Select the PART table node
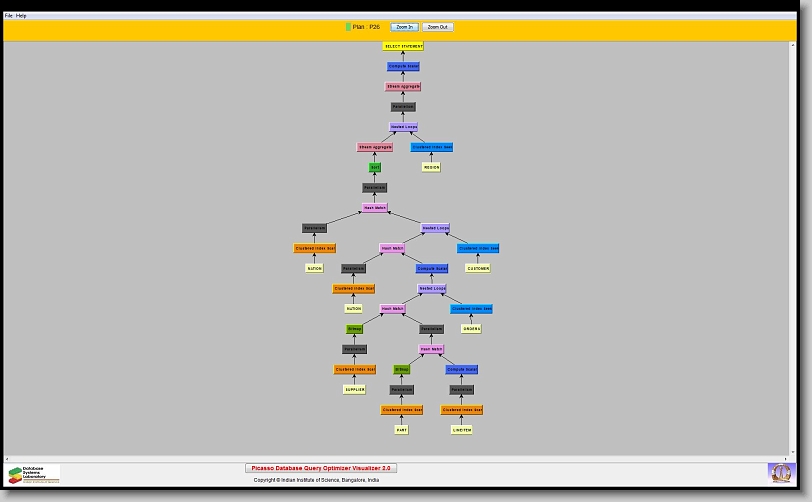This screenshot has width=812, height=502. (x=402, y=430)
